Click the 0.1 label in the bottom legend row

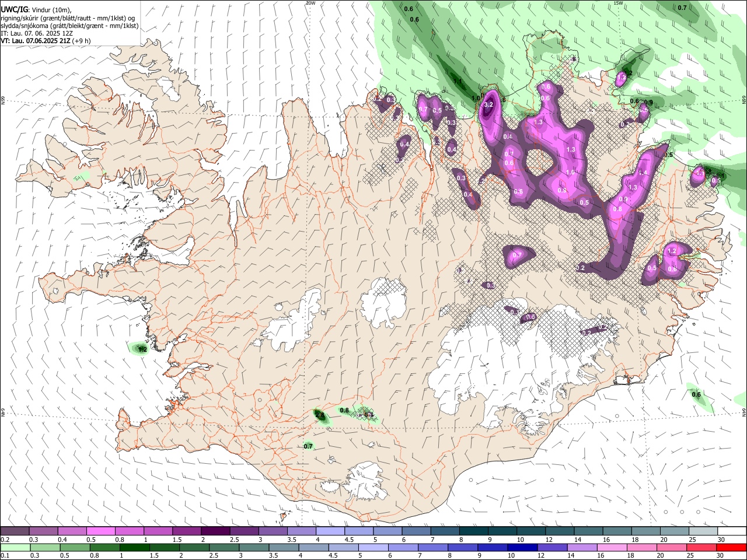point(5,556)
